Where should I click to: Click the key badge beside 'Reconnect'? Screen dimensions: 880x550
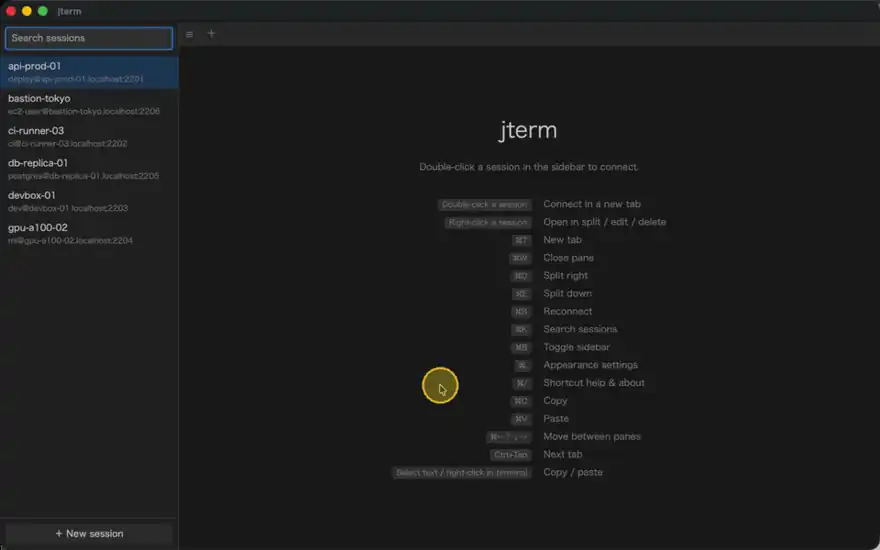point(521,312)
